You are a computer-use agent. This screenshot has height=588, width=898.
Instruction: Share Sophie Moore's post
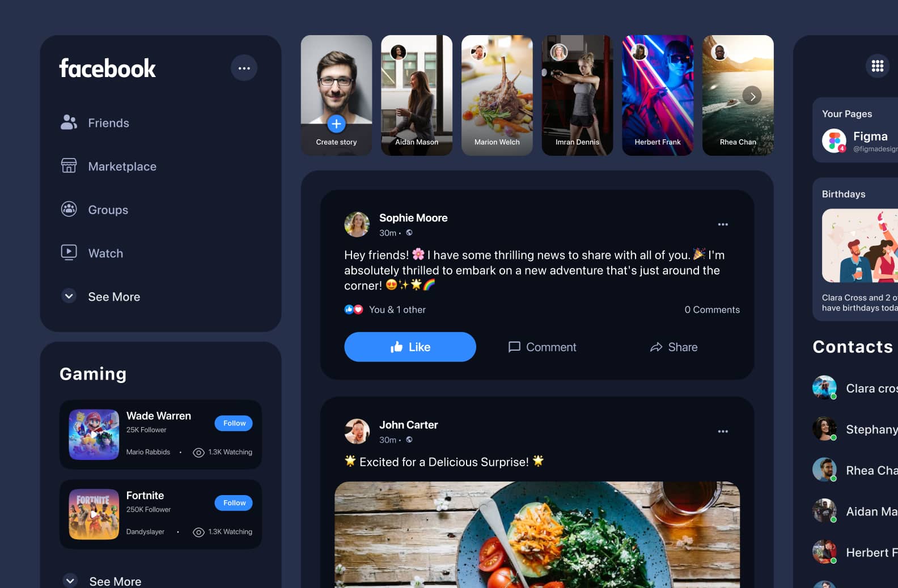(673, 347)
